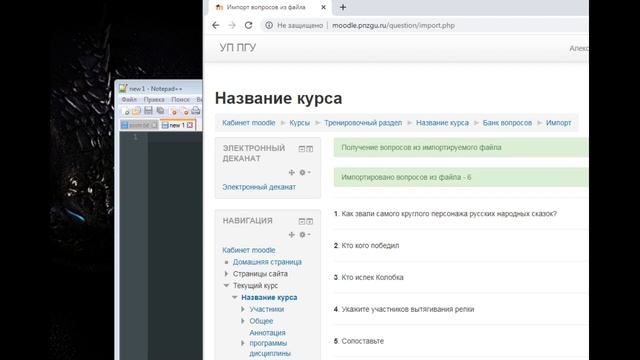Click the browser Back arrow
Screen dimensions: 640x360
coord(216,25)
